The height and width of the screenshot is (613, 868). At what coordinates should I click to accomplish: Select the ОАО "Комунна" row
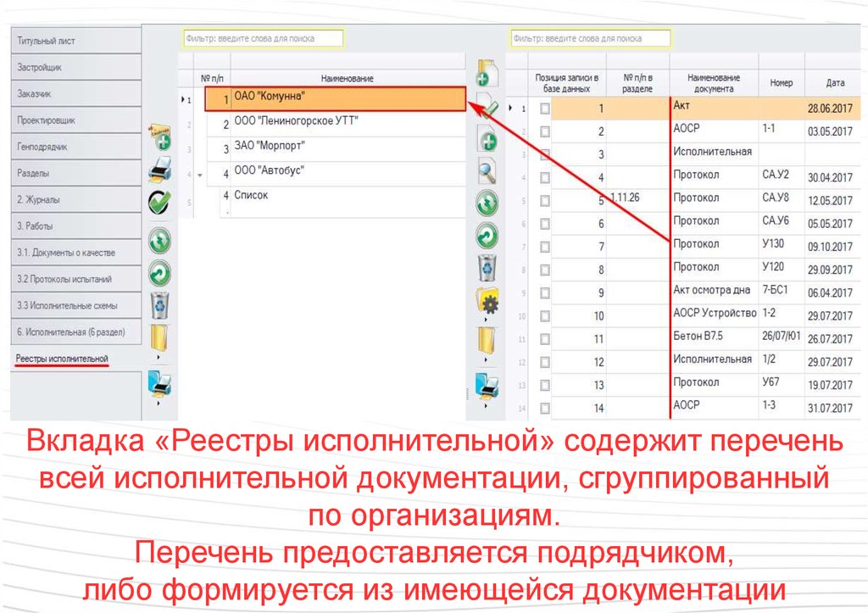pyautogui.click(x=336, y=98)
